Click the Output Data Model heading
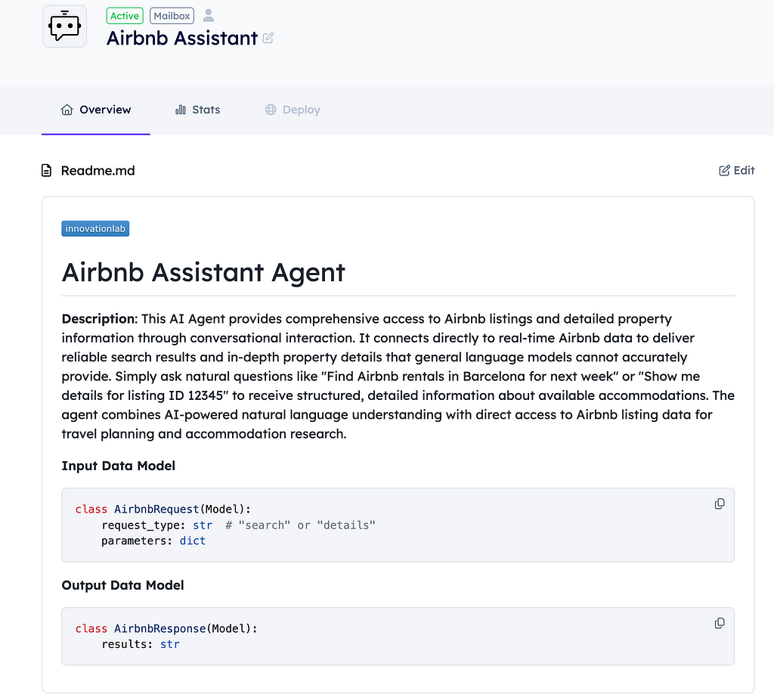This screenshot has width=774, height=700. (x=122, y=585)
